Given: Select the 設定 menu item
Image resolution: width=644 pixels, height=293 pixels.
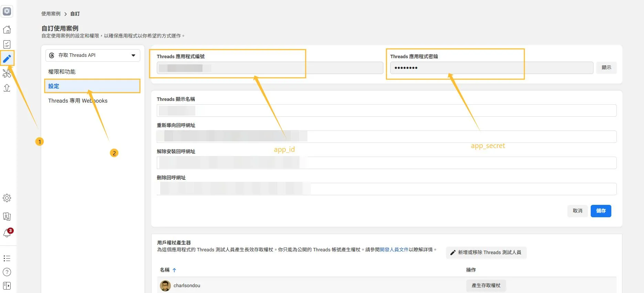Looking at the screenshot, I should [92, 86].
